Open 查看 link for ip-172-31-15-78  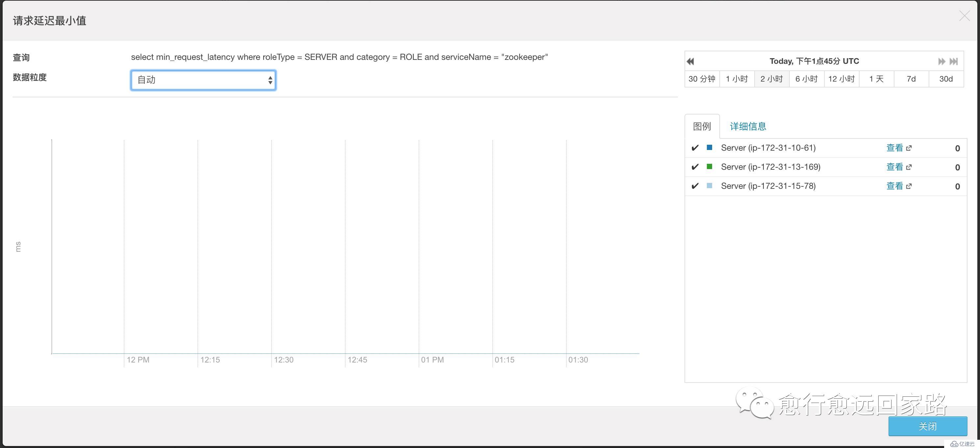click(894, 186)
